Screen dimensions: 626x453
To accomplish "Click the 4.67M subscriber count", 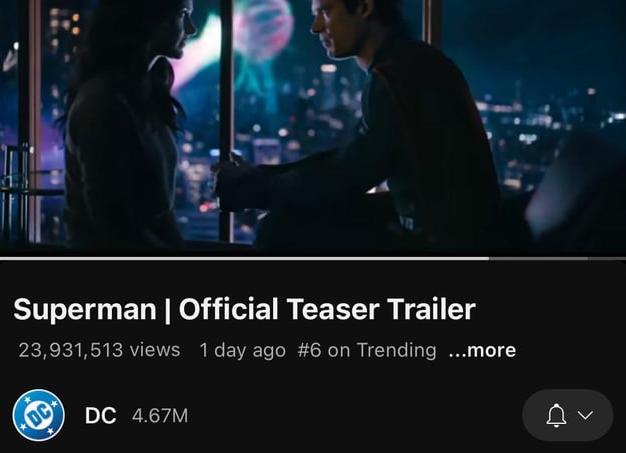I will 160,415.
